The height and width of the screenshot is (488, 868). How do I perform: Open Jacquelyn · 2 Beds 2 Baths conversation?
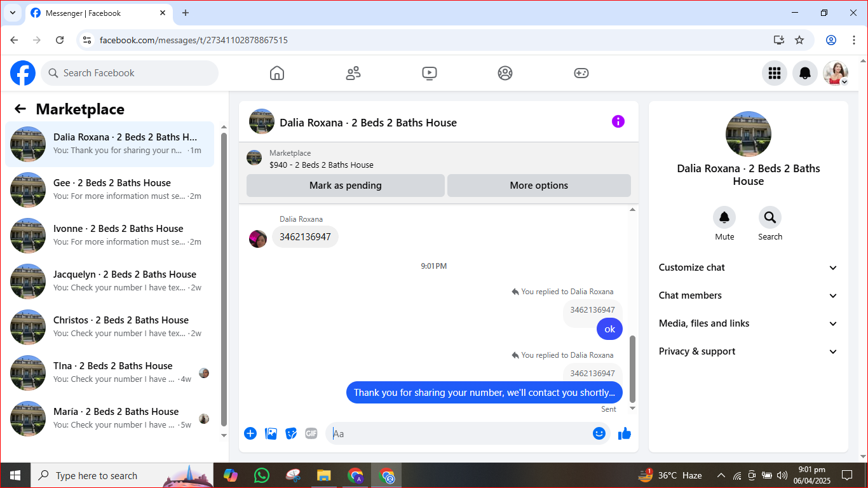(110, 281)
